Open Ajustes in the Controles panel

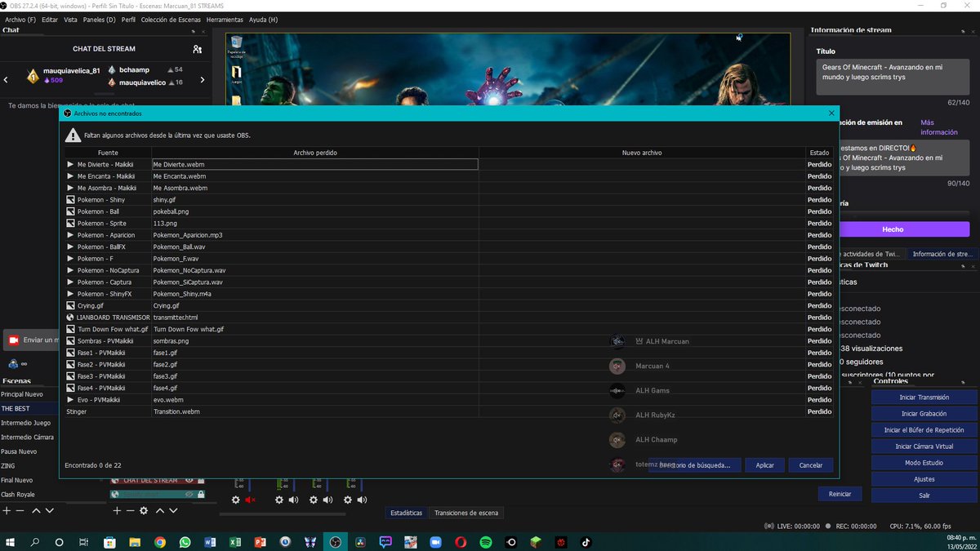pyautogui.click(x=924, y=479)
